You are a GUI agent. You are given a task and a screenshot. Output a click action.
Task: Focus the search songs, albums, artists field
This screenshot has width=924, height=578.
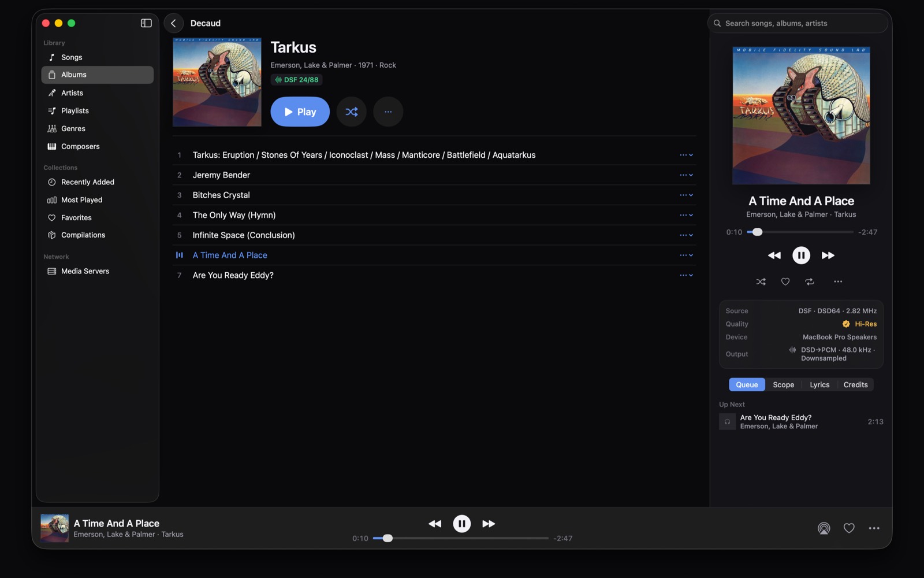coord(798,23)
